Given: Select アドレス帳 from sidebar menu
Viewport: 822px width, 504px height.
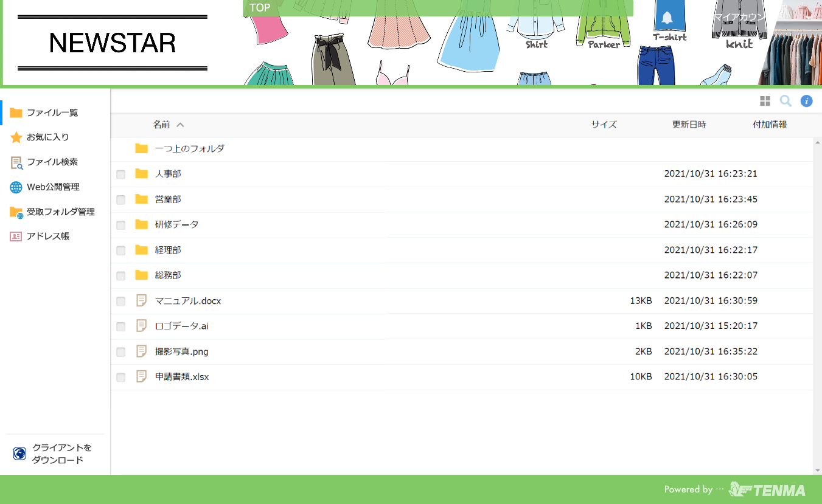Looking at the screenshot, I should [47, 236].
